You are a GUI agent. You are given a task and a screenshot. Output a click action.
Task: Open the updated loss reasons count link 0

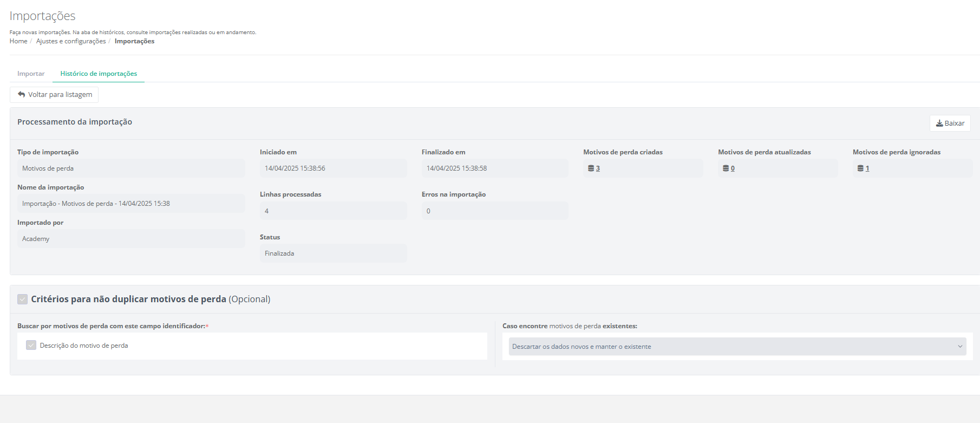733,168
